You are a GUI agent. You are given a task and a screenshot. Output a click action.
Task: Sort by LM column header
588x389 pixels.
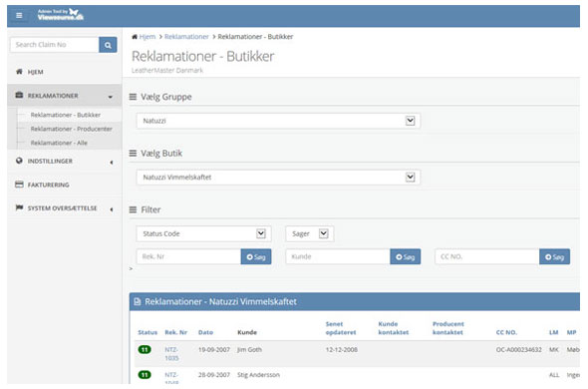click(553, 332)
